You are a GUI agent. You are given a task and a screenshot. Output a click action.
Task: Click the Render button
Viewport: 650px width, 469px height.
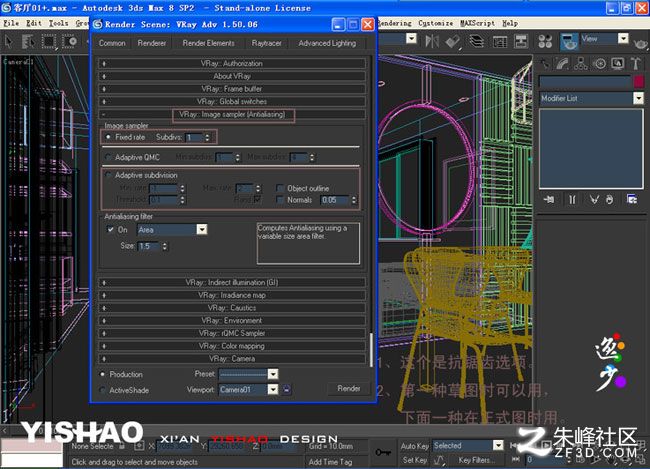pyautogui.click(x=349, y=389)
